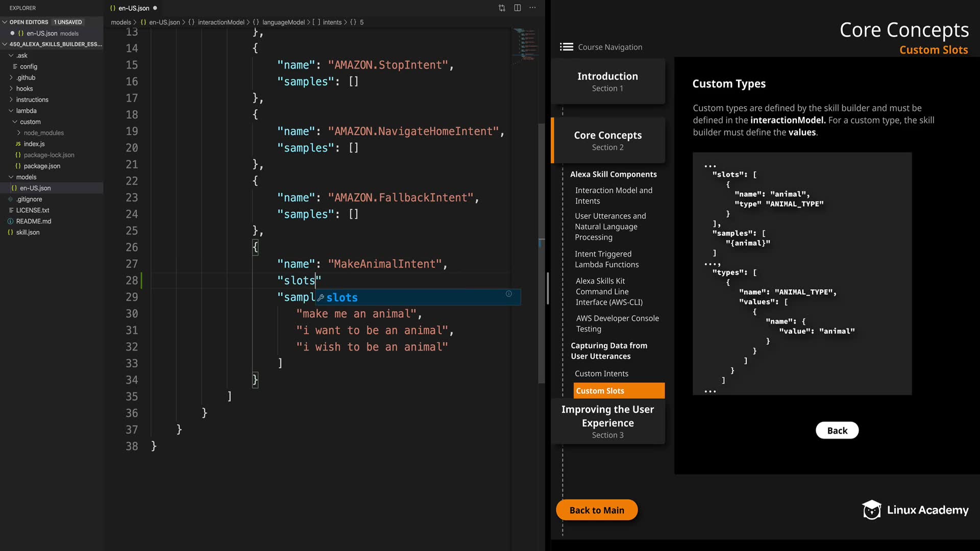Viewport: 980px width, 551px height.
Task: Expand the hooks folder
Action: coord(11,89)
